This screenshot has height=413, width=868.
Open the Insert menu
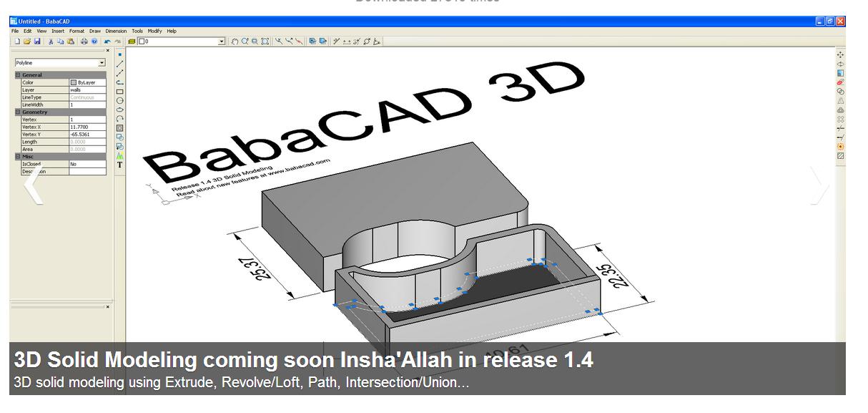(x=58, y=31)
